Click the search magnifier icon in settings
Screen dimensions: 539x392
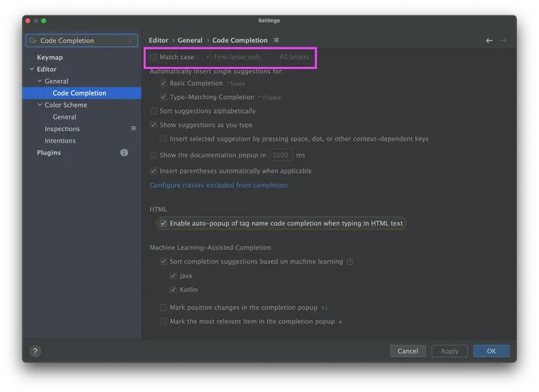click(x=33, y=41)
